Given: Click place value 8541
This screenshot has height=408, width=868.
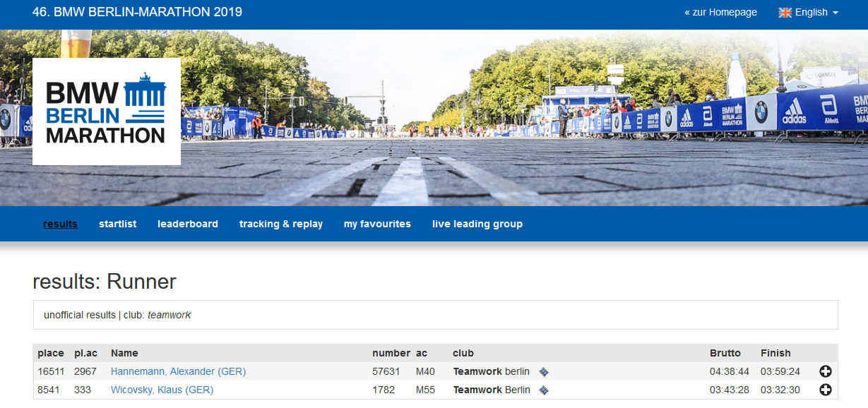Looking at the screenshot, I should [x=49, y=390].
